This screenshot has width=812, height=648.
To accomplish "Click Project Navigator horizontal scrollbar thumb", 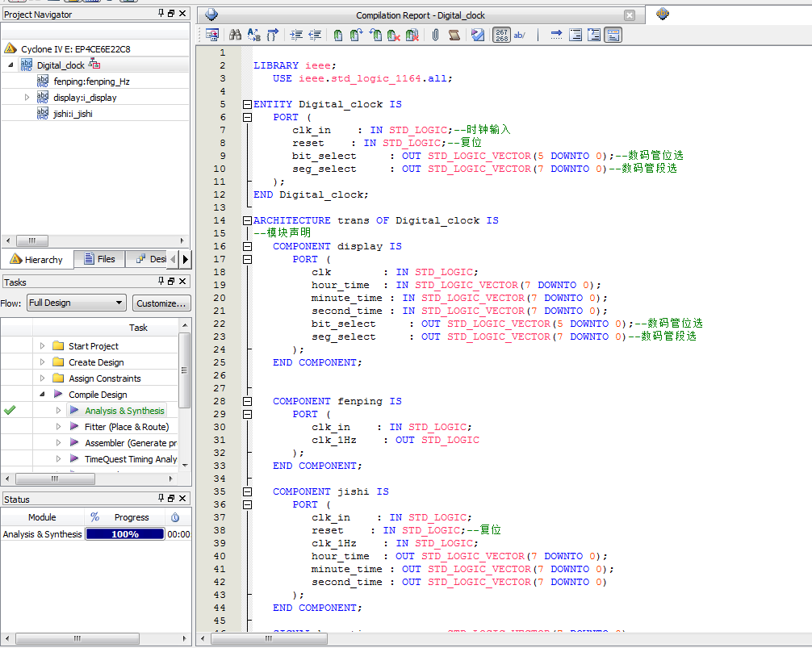I will (x=32, y=240).
